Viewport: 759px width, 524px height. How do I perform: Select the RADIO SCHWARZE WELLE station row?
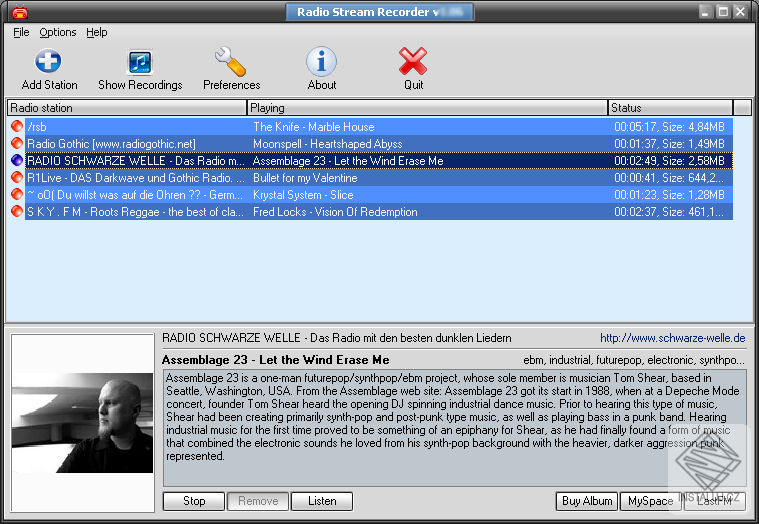point(379,161)
